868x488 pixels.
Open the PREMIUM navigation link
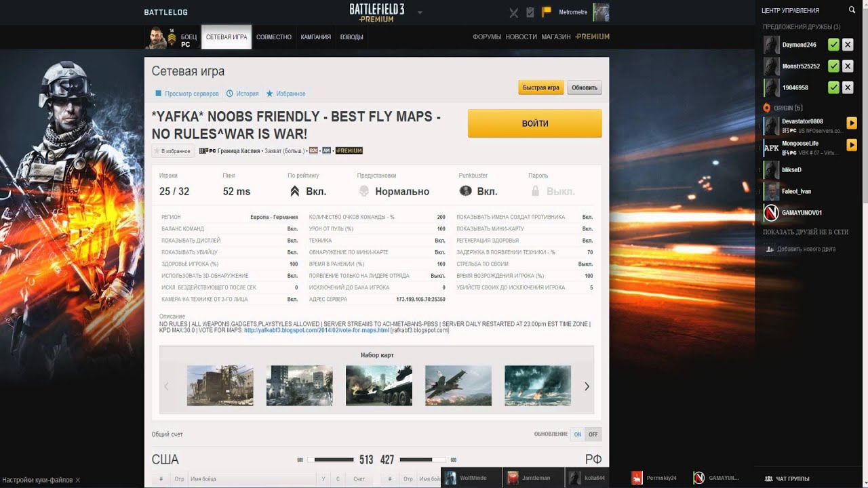pos(593,37)
